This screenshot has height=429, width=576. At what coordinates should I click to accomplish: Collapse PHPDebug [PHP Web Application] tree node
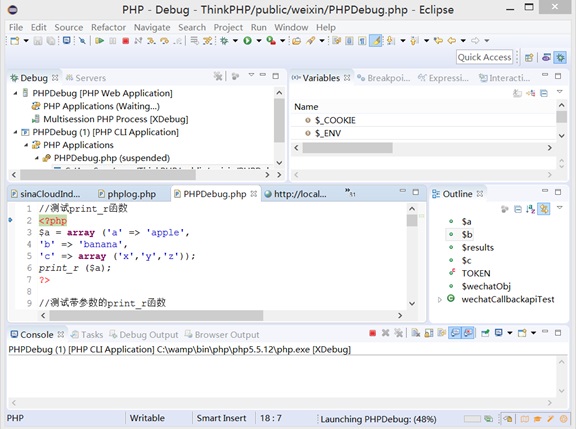15,93
